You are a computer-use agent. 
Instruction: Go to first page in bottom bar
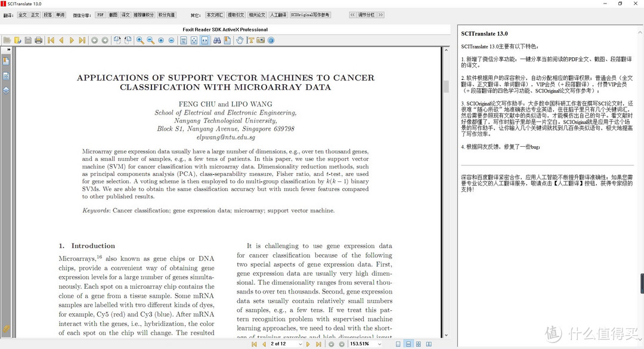254,344
